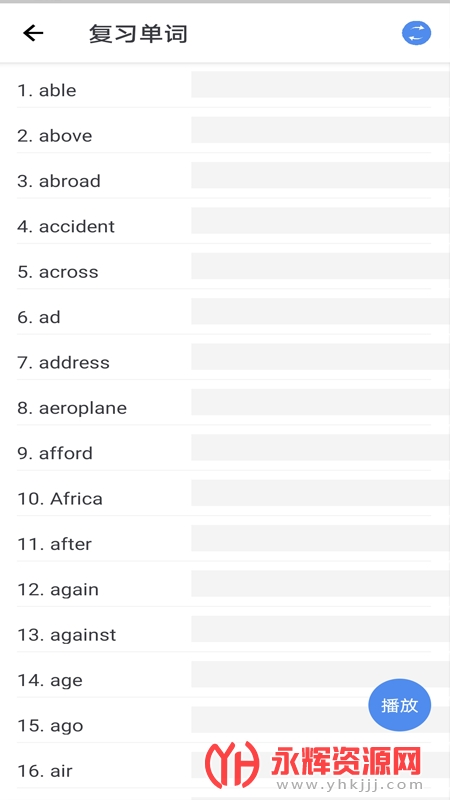Image resolution: width=450 pixels, height=800 pixels.
Task: Uncover the gray mask beside "age"
Action: [320, 674]
